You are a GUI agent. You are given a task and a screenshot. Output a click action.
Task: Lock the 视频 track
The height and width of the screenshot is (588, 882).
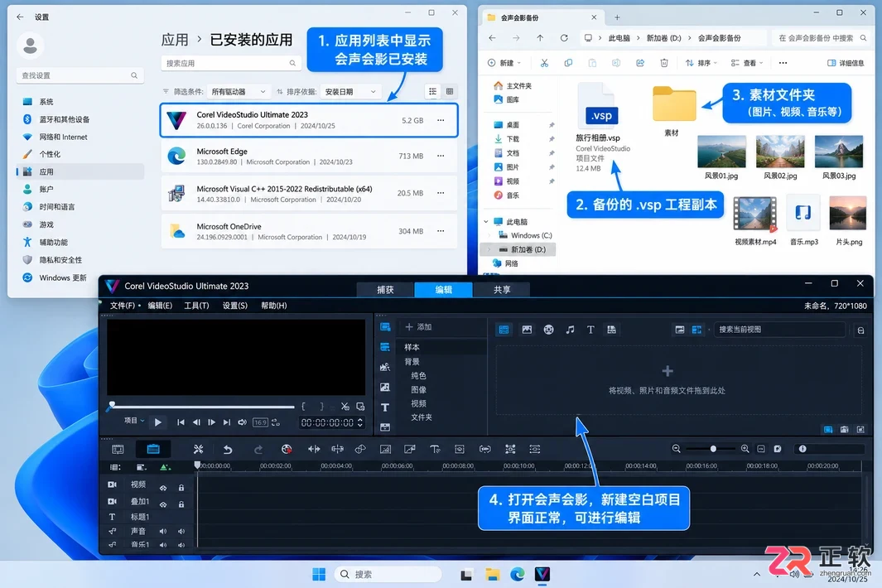point(181,488)
